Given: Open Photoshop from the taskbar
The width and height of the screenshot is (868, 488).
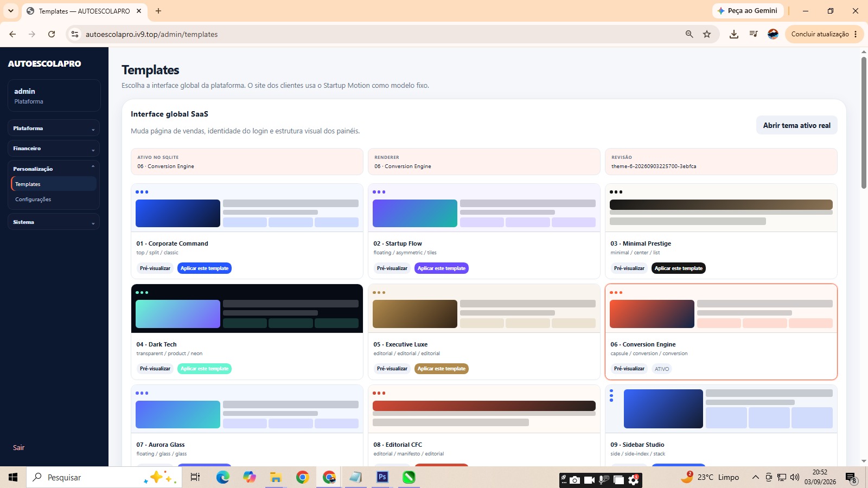Looking at the screenshot, I should 382,477.
